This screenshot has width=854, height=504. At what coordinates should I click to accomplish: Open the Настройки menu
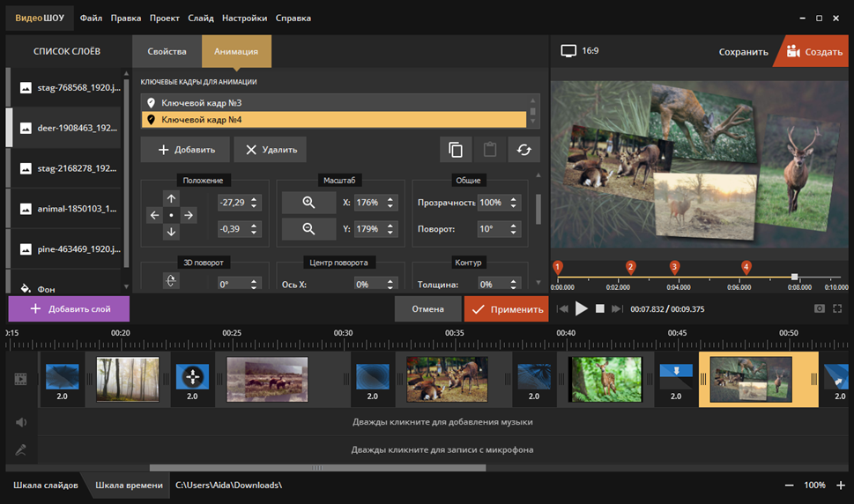coord(244,18)
